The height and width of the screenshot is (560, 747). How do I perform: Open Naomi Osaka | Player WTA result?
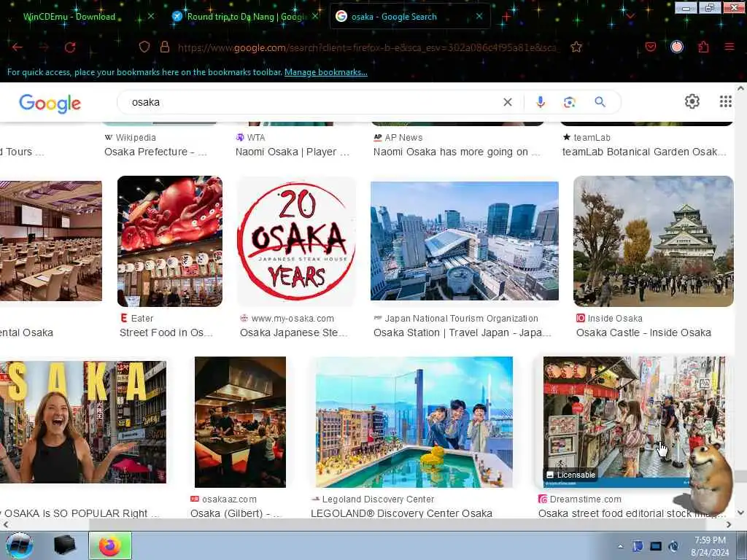pyautogui.click(x=292, y=152)
